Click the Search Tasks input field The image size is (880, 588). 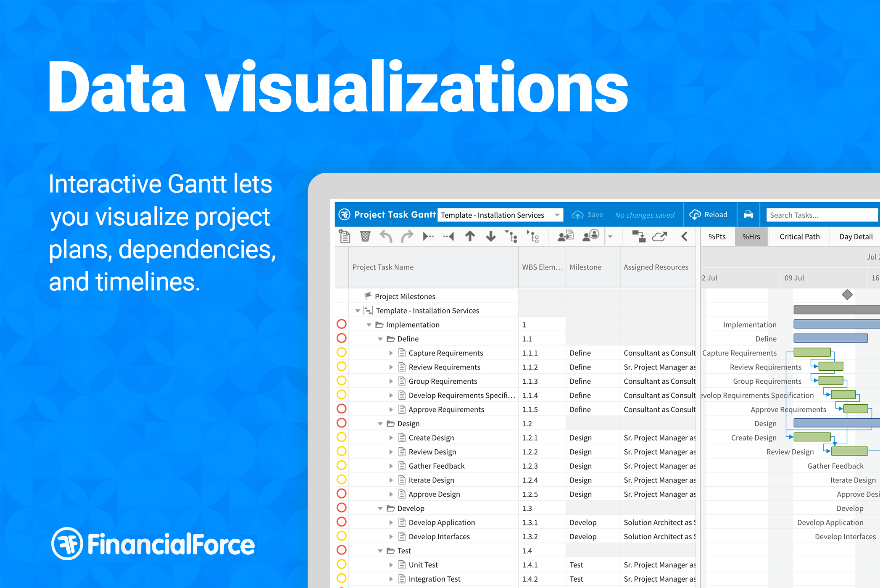click(x=819, y=215)
